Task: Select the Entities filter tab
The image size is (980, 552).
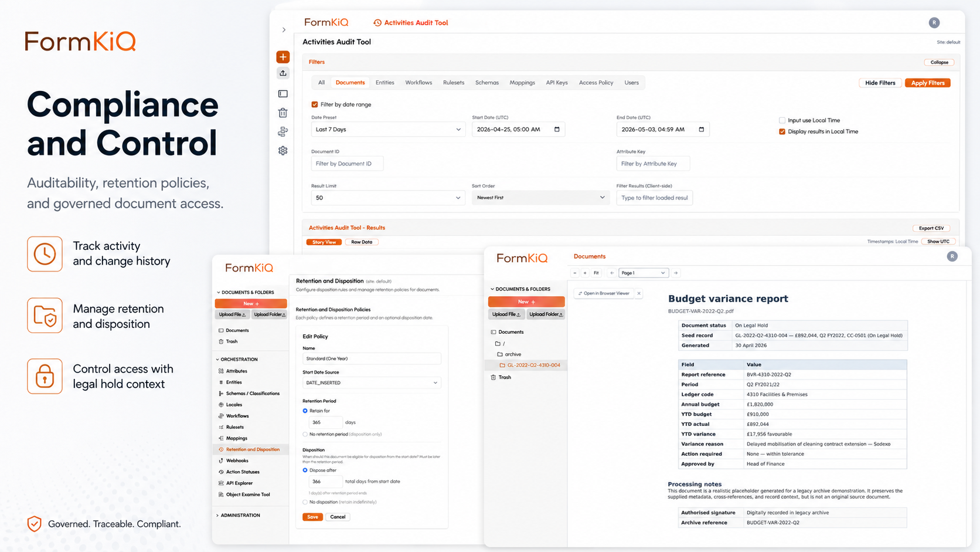Action: point(385,83)
